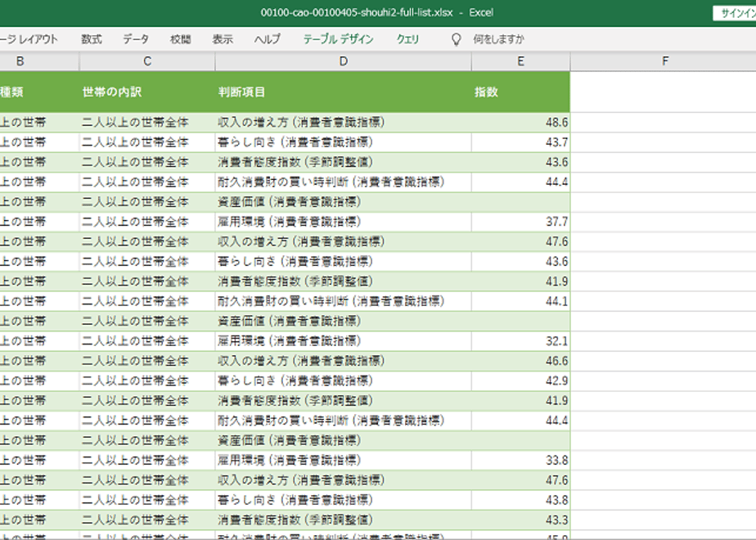Screen dimensions: 756x540
Task: Select the cell with value 46.6
Action: tap(520, 361)
